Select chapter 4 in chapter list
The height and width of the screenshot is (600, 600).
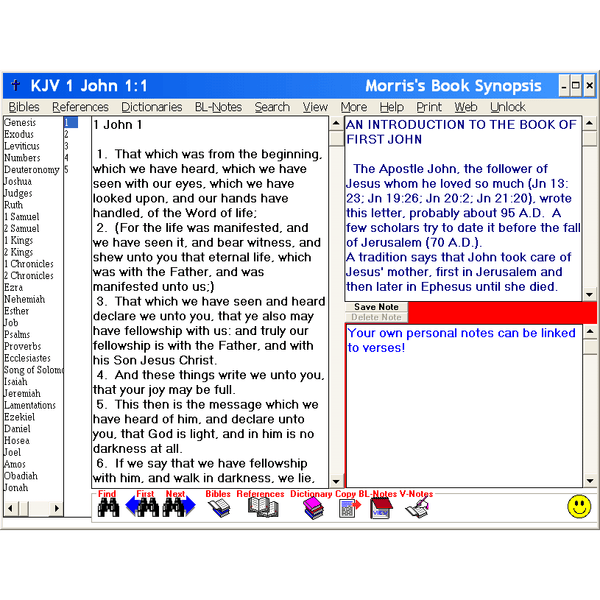[x=67, y=158]
